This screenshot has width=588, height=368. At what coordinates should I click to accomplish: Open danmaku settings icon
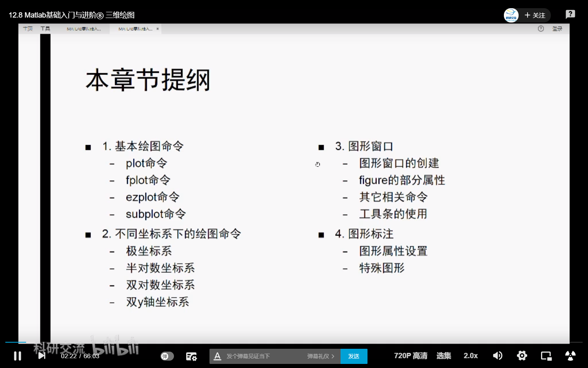point(191,356)
